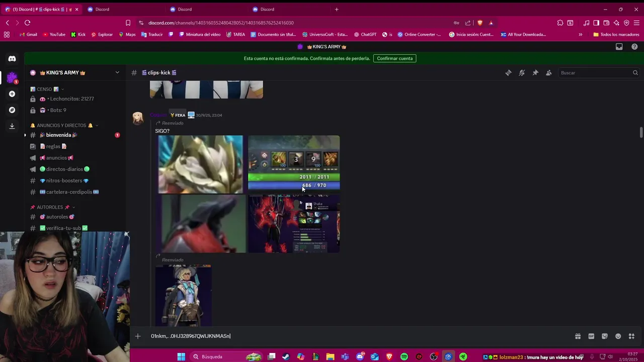Open the emoji picker
The width and height of the screenshot is (644, 362).
[618, 336]
